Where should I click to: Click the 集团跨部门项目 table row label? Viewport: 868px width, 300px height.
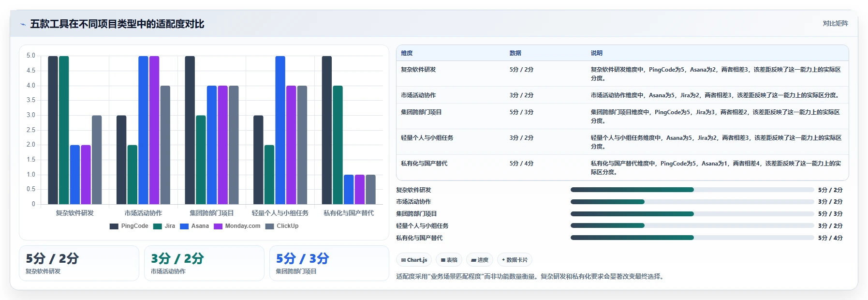point(421,112)
